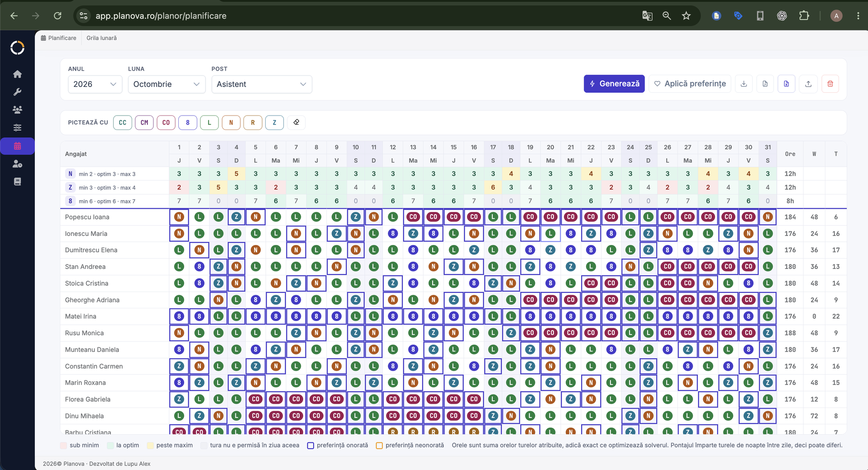Select the L paint option
This screenshot has height=470, width=868.
[x=210, y=122]
